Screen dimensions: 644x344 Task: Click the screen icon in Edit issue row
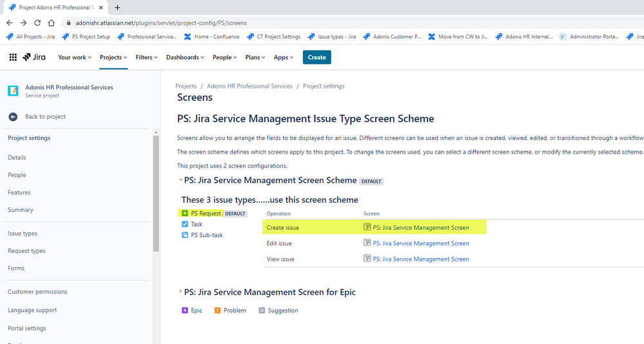pos(367,243)
